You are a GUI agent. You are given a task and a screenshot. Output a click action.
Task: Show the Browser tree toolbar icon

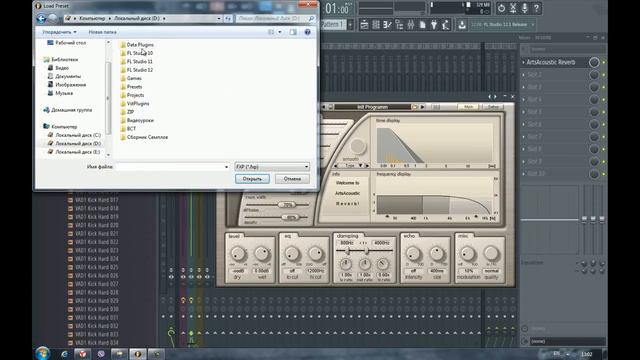[x=399, y=25]
